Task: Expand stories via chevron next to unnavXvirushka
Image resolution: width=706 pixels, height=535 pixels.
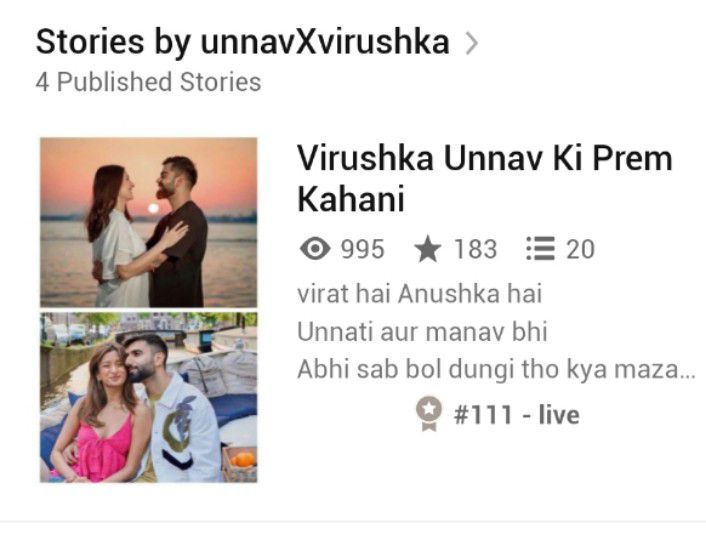Action: [471, 43]
